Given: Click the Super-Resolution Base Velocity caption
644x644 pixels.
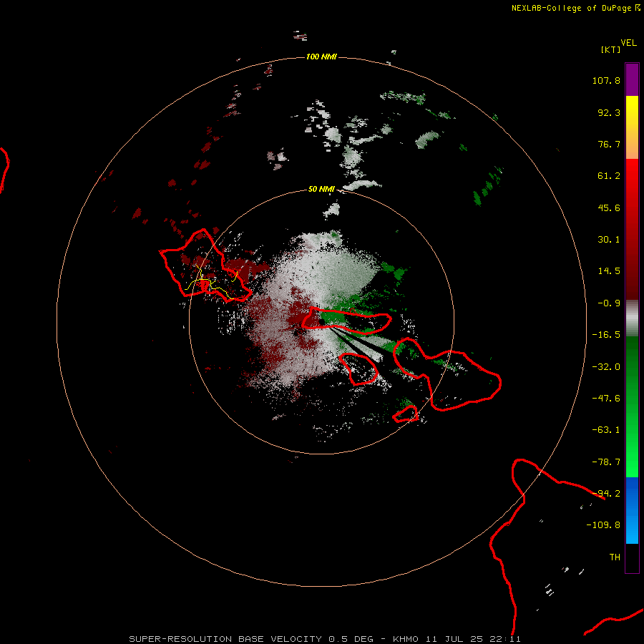Looking at the screenshot, I should [x=325, y=639].
